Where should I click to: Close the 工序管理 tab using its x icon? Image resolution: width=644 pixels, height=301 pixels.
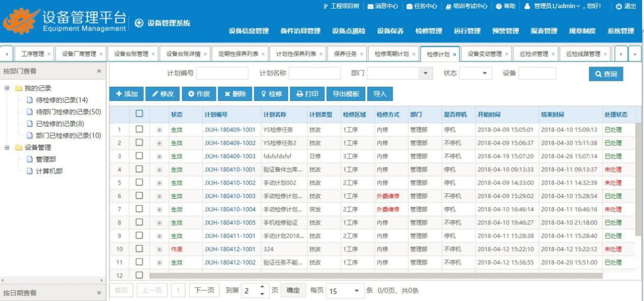(49, 54)
